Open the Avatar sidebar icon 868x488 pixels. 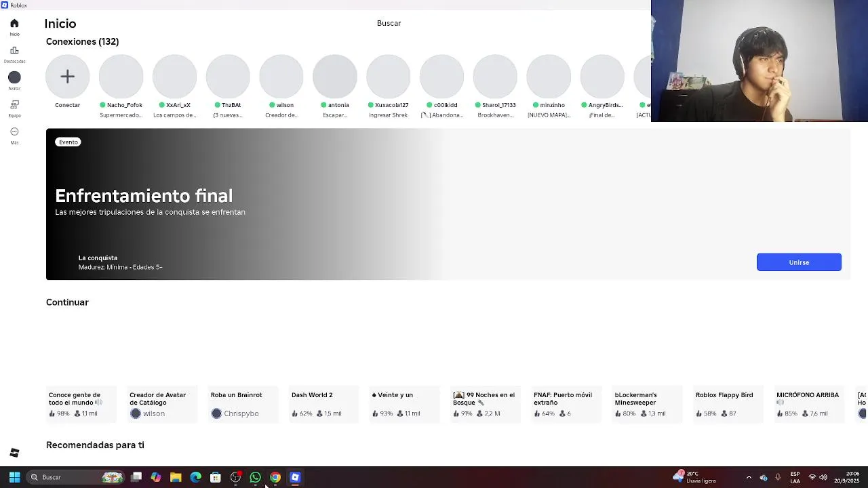click(x=14, y=77)
